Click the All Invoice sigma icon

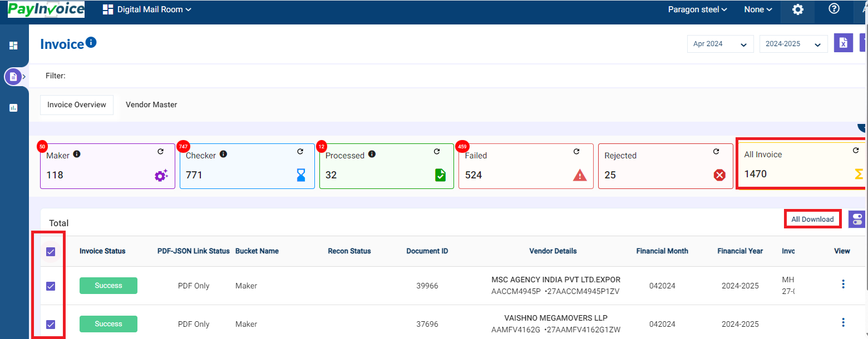(859, 175)
